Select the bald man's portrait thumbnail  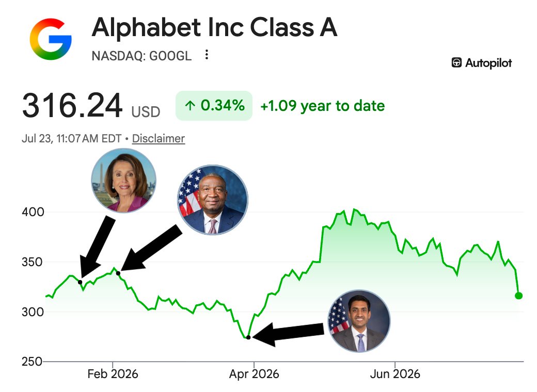point(213,200)
